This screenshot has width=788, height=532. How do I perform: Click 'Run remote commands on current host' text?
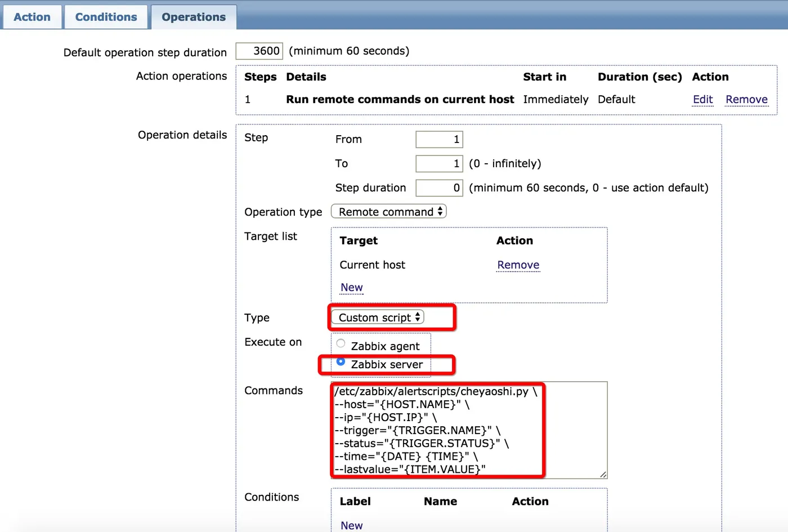point(400,100)
